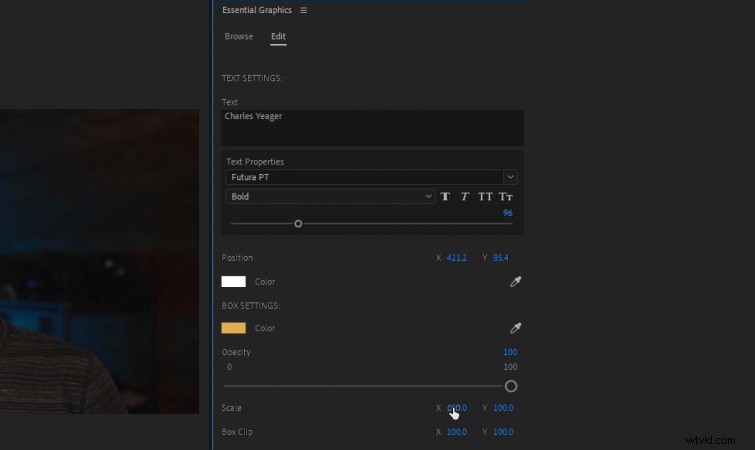
Task: Open the orange box color swatch
Action: click(x=234, y=328)
